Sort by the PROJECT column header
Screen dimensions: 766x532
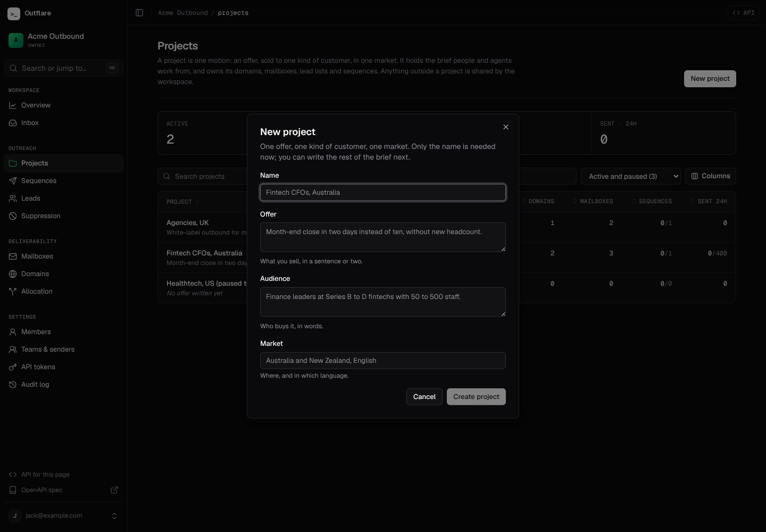pyautogui.click(x=183, y=202)
